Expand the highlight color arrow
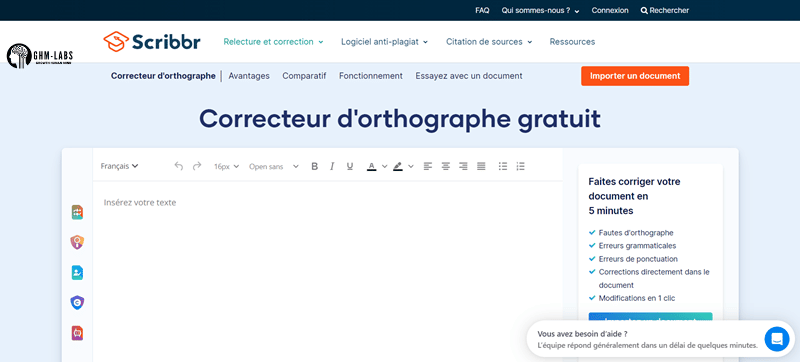This screenshot has height=362, width=800. (x=411, y=166)
